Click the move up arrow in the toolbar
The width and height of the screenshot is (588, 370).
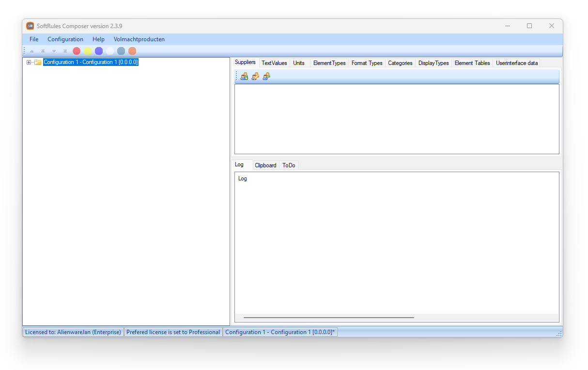pos(31,51)
